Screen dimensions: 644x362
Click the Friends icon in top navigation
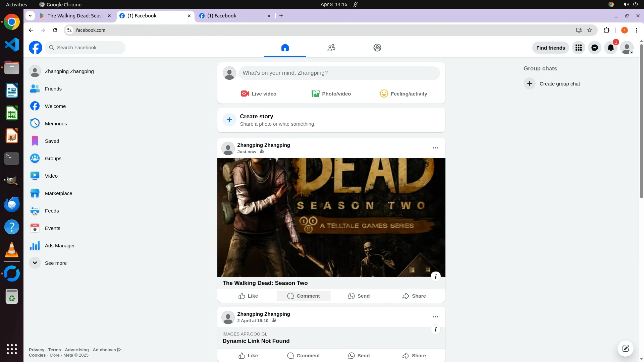(x=331, y=48)
